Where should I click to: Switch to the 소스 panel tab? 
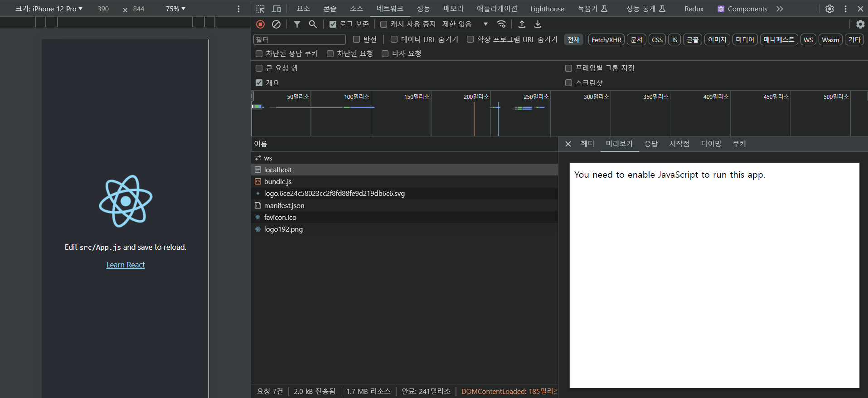pos(356,9)
